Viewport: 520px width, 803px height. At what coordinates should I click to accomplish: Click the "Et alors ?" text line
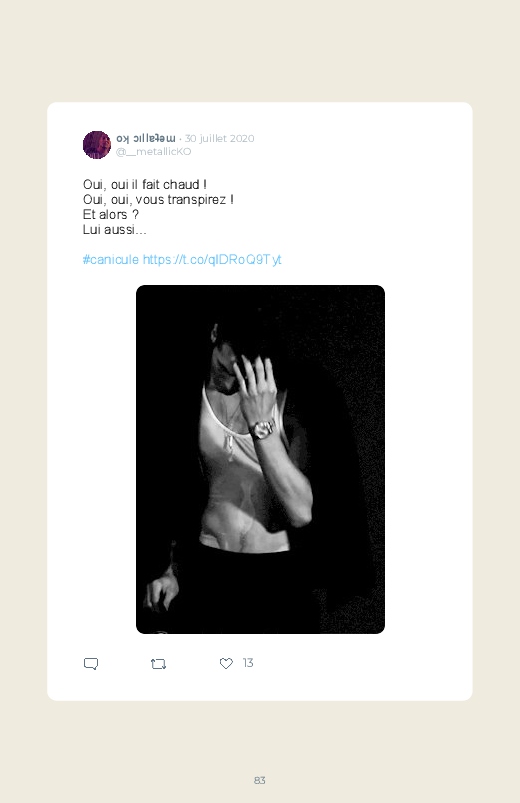(x=111, y=214)
